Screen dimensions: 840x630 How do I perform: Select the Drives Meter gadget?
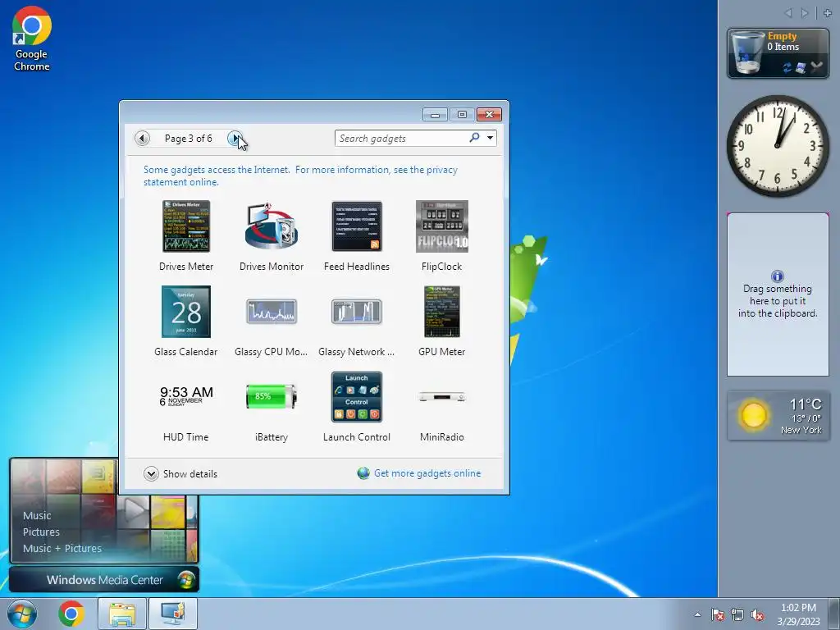click(x=186, y=235)
